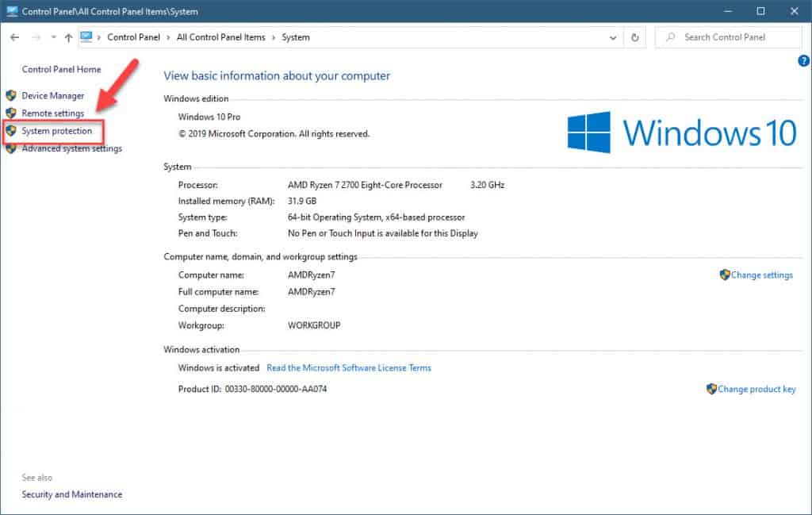Read the Microsoft Software License Terms
812x515 pixels.
[349, 367]
